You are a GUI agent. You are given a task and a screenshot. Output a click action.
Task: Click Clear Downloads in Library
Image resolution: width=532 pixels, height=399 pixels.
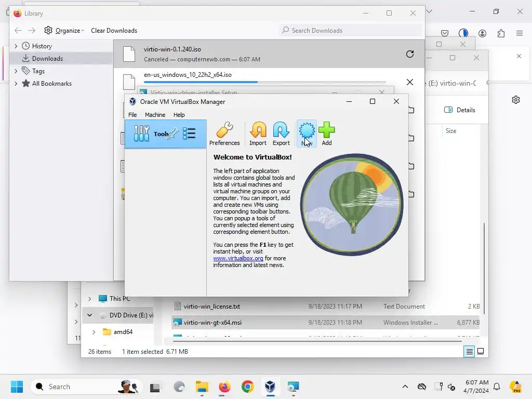point(114,31)
